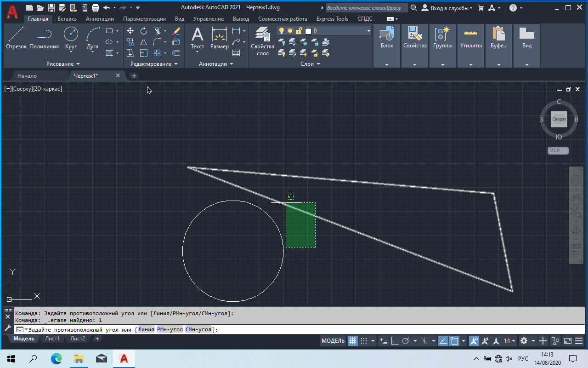Image resolution: width=588 pixels, height=368 pixels.
Task: Switch to the Вставка ribbon tab
Action: [67, 19]
